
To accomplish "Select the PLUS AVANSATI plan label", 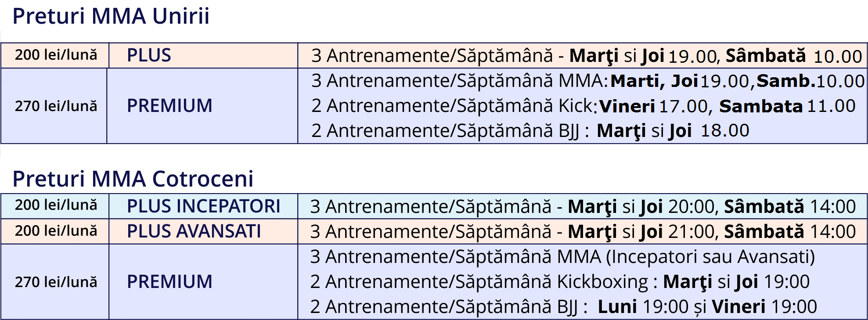I will [194, 231].
